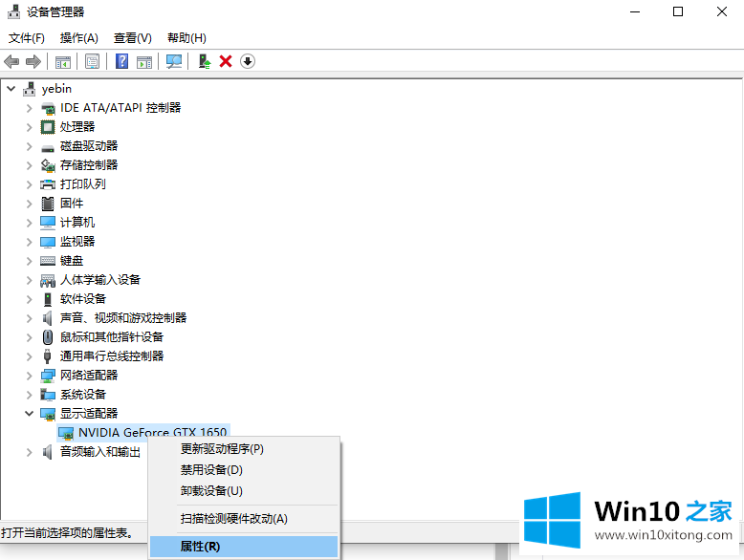
Task: Expand the 键盘 category
Action: [x=30, y=261]
